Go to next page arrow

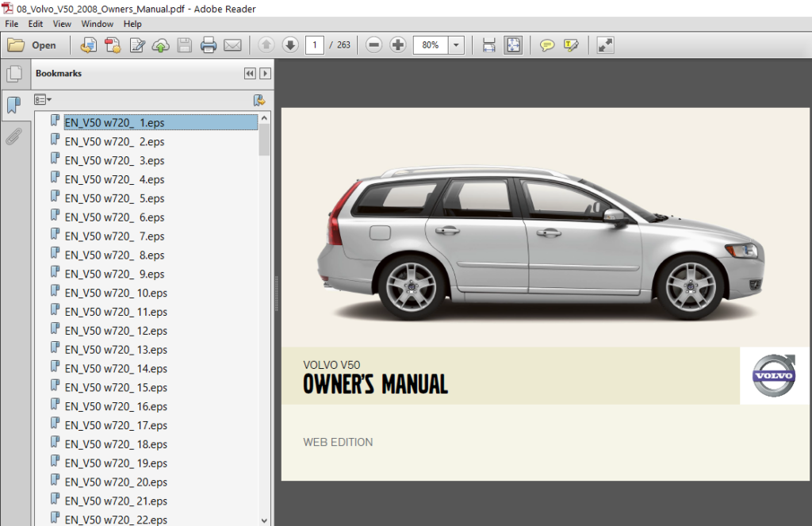coord(290,45)
